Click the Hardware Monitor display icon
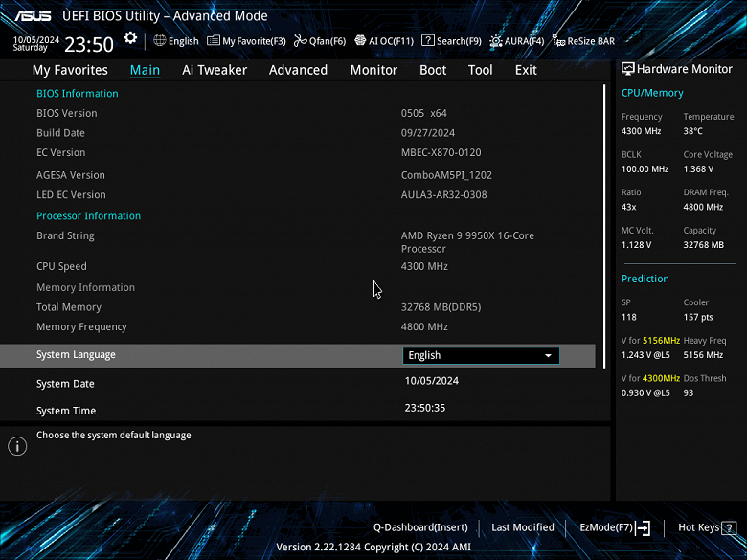 click(628, 69)
